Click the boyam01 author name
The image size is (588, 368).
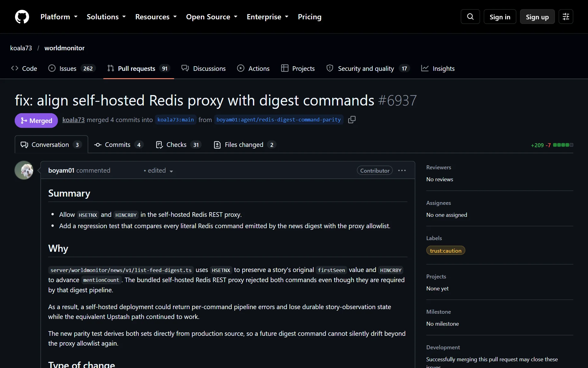tap(61, 171)
